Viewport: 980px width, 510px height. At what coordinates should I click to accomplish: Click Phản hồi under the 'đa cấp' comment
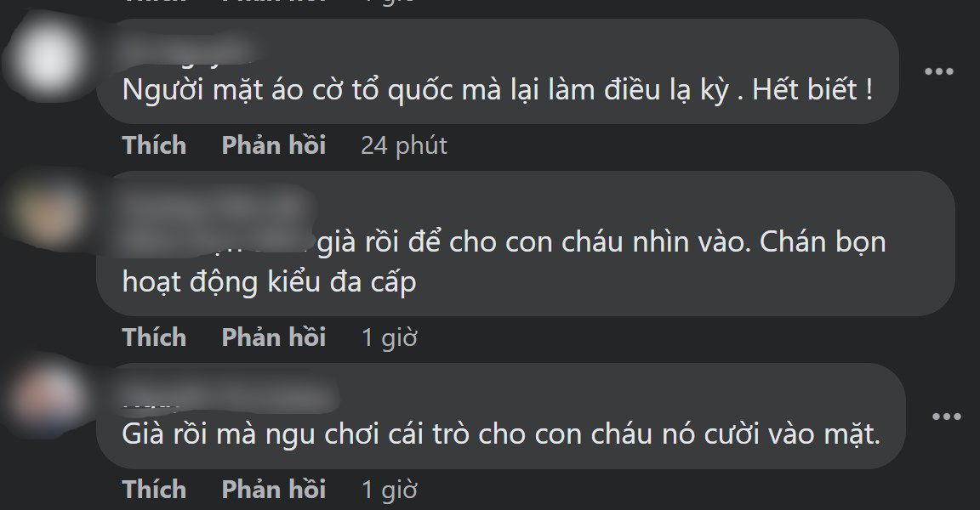point(274,337)
